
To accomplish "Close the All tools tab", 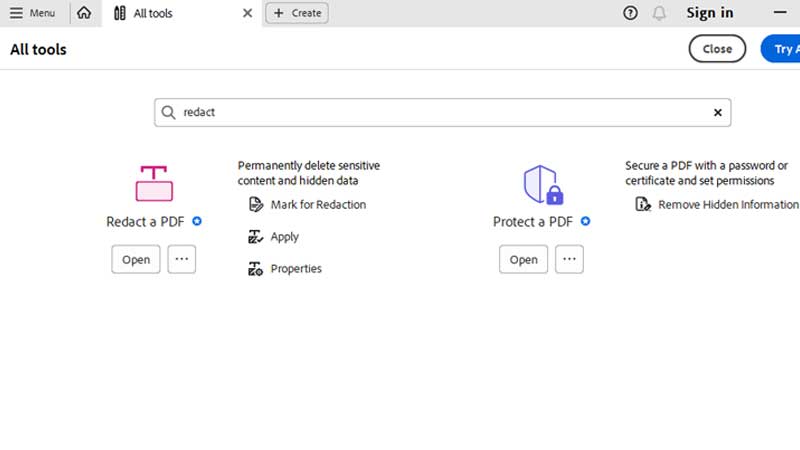I will pos(248,13).
